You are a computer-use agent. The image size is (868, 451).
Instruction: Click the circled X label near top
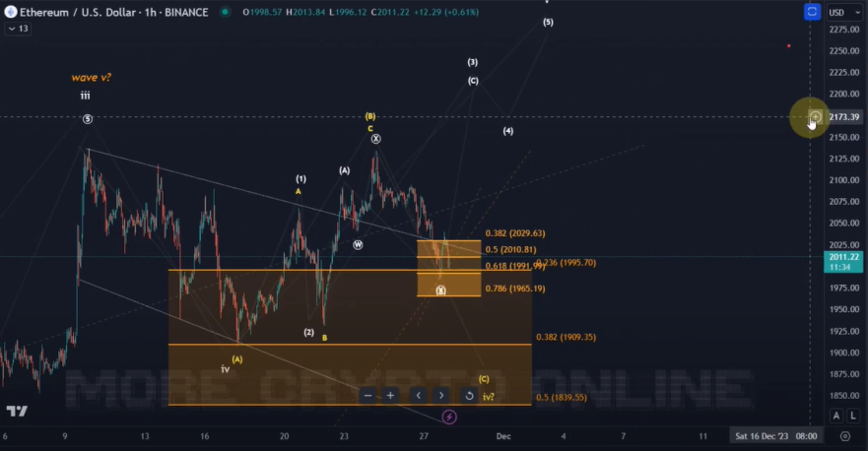(x=376, y=139)
